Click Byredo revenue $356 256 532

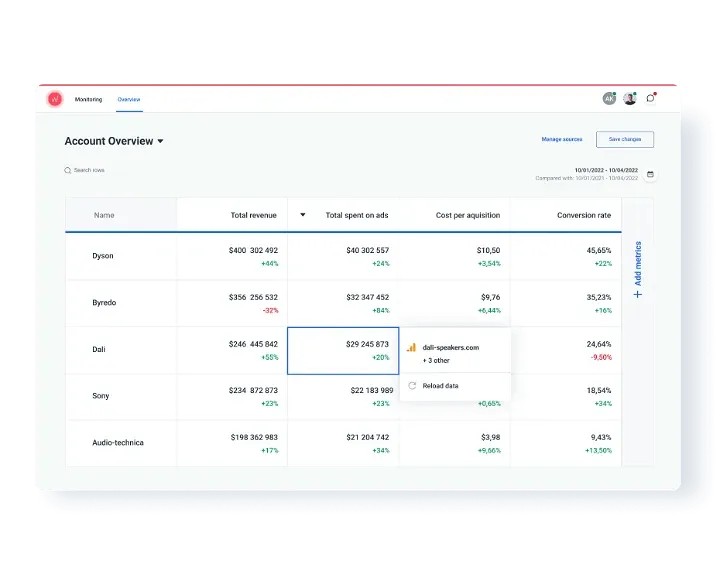point(253,297)
